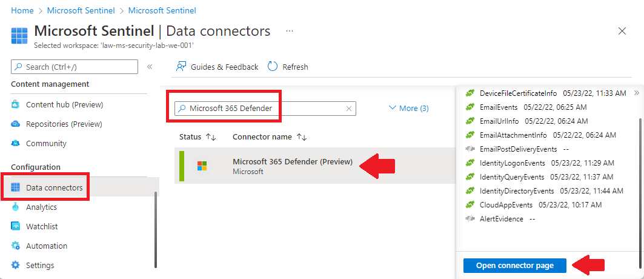Go to second Microsoft Sentinel breadcrumb
Viewport: 644px width, 279px height.
click(162, 10)
